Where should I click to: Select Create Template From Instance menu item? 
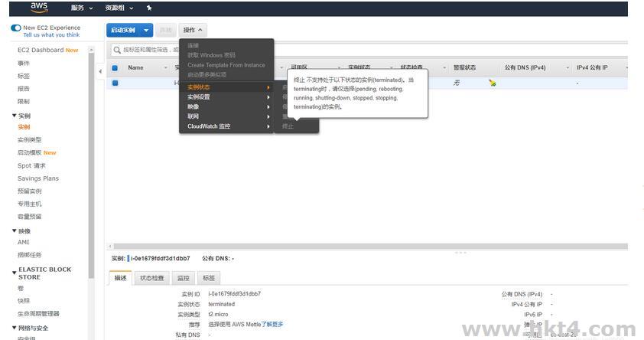click(226, 65)
